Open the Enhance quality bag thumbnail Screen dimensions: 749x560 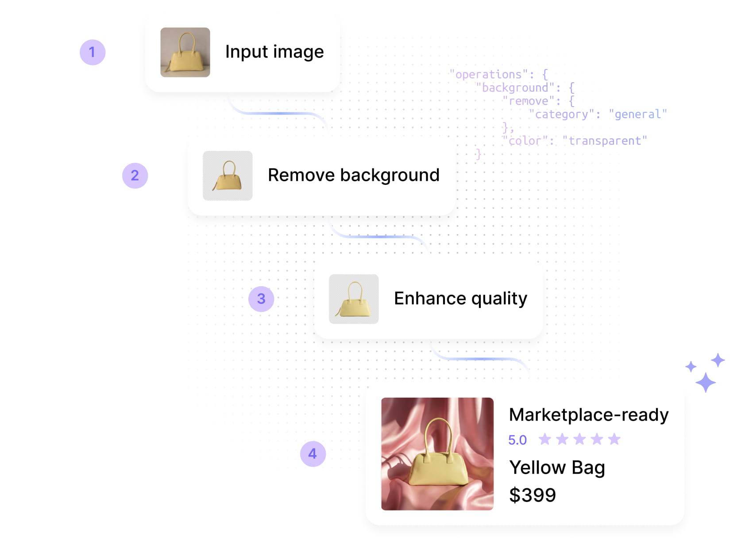[x=354, y=299]
